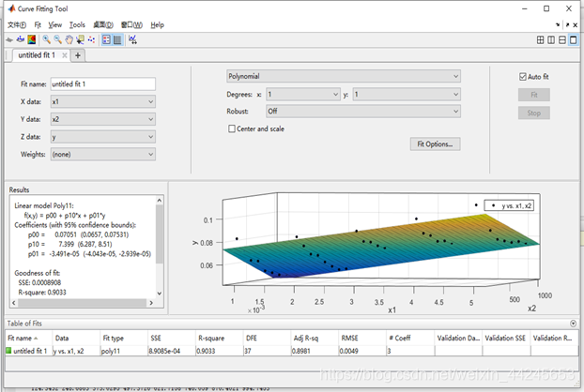Screen dimensions: 584x392
Task: Open the X data dropdown
Action: [x=102, y=101]
